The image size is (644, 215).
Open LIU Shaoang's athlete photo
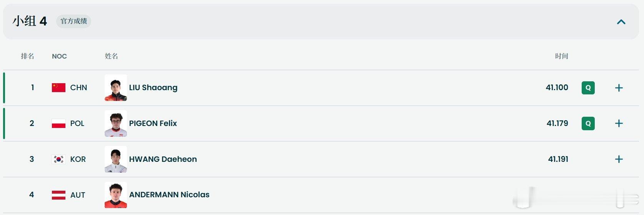click(116, 88)
